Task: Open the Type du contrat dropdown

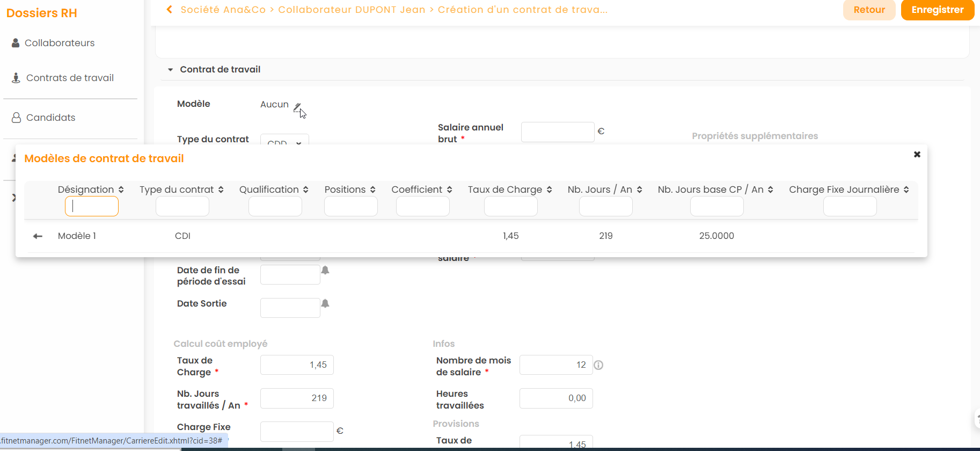Action: click(x=284, y=141)
